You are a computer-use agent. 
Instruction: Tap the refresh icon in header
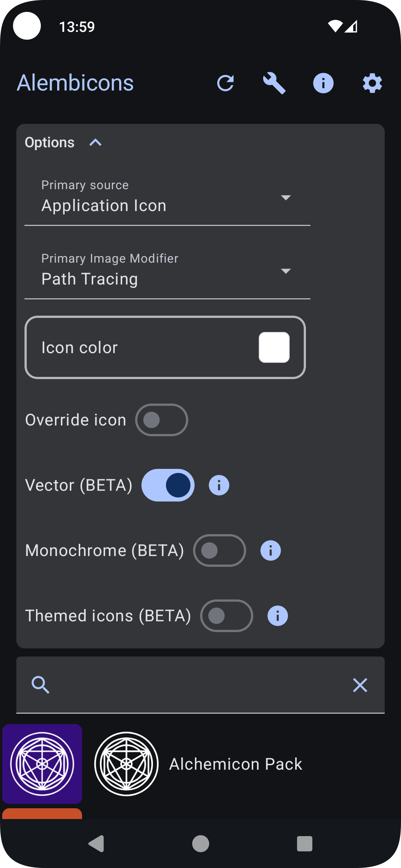click(225, 83)
